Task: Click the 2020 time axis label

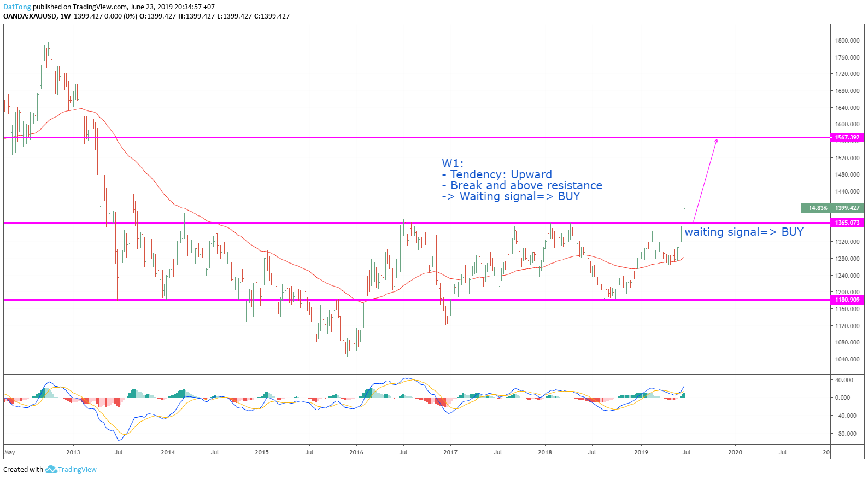Action: pyautogui.click(x=735, y=452)
